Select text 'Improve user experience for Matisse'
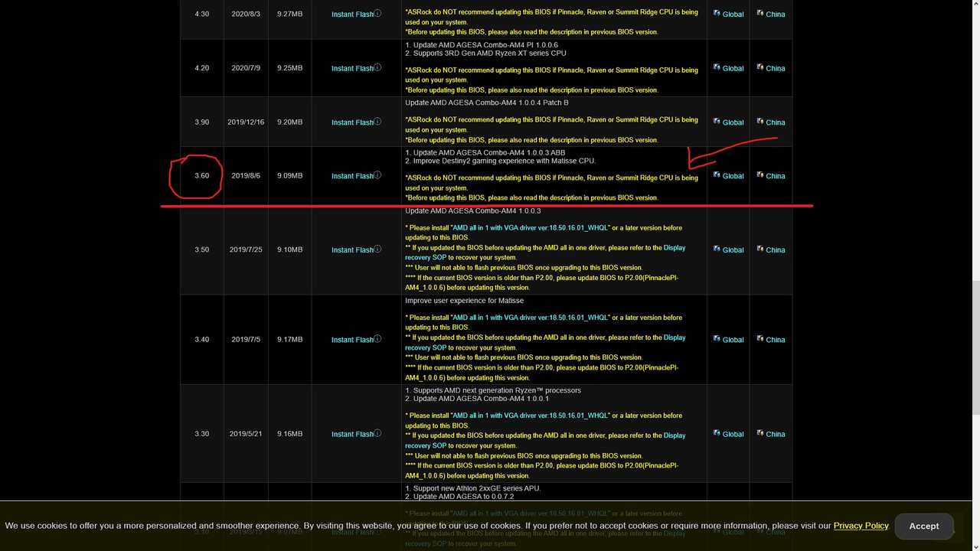This screenshot has height=551, width=980. [464, 301]
